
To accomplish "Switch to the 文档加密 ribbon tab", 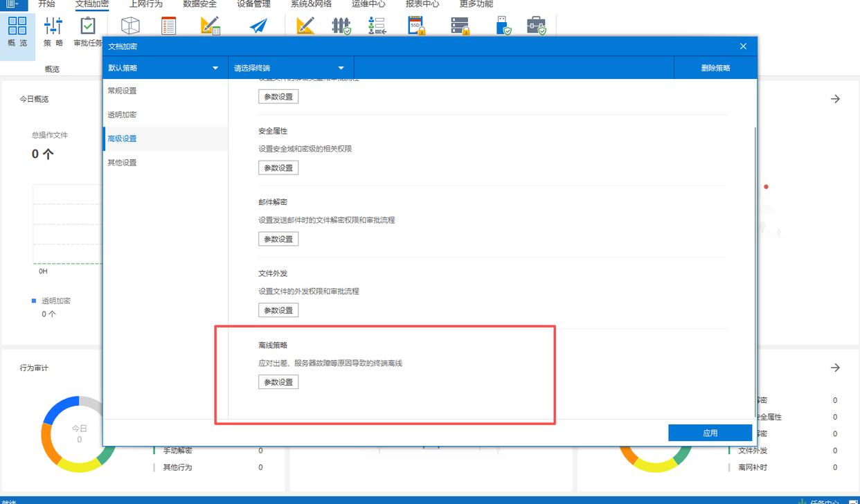I will pos(91,4).
